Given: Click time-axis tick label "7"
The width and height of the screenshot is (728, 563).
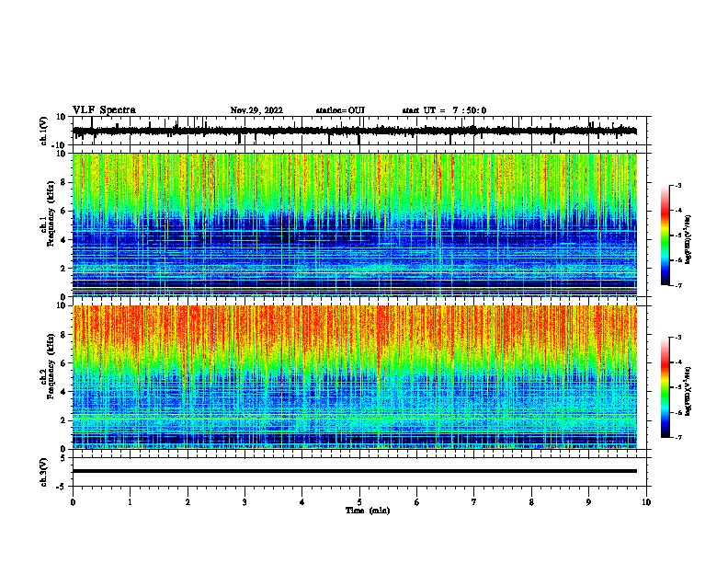Looking at the screenshot, I should pyautogui.click(x=474, y=502).
